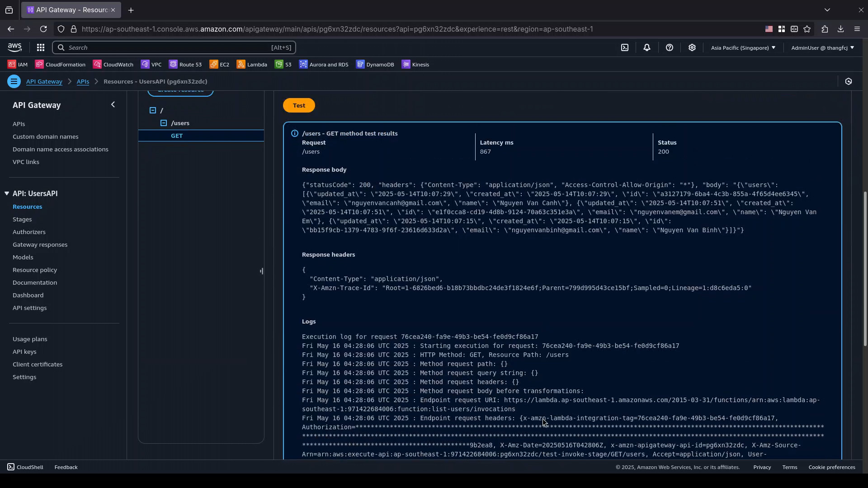Open Stages in the sidebar
This screenshot has height=488, width=868.
pyautogui.click(x=22, y=219)
